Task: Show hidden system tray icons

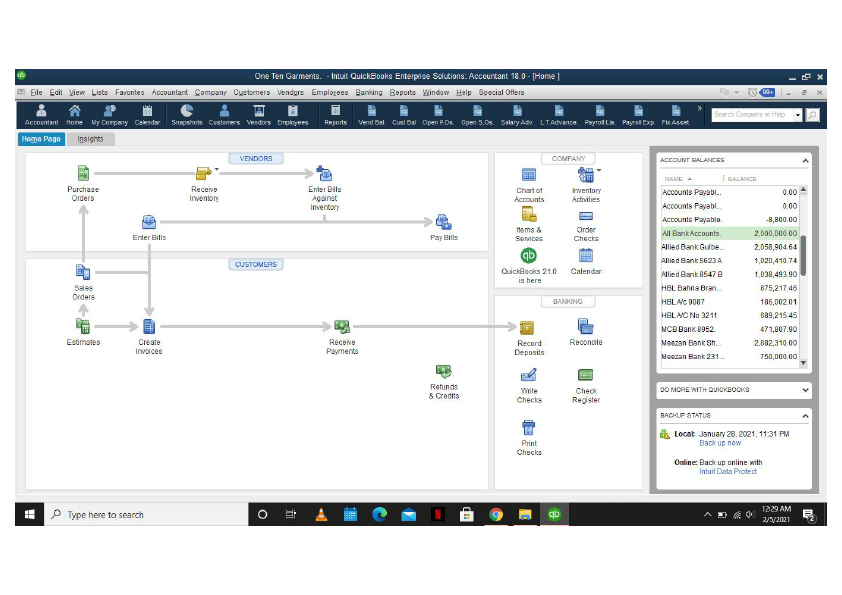Action: 708,514
